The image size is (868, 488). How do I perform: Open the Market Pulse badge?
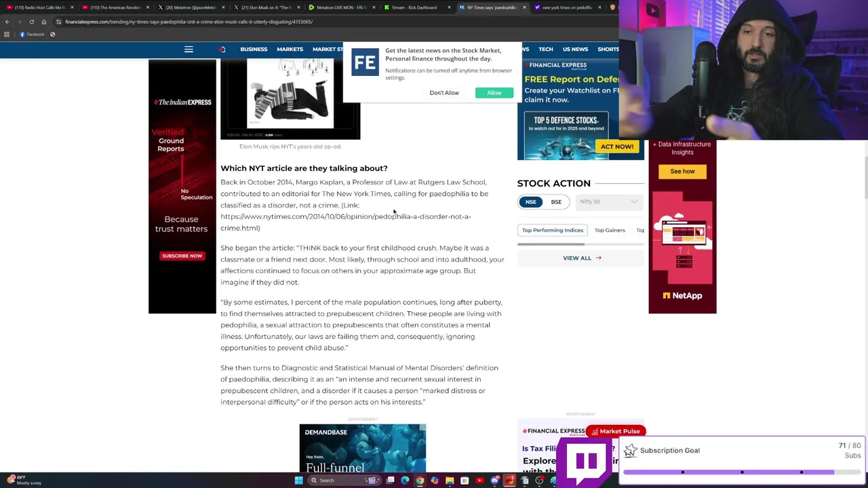point(616,431)
